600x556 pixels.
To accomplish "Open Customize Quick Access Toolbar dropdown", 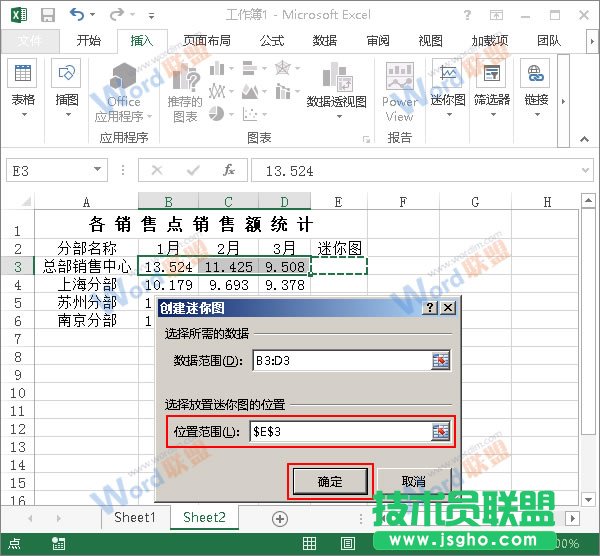I will tap(152, 16).
